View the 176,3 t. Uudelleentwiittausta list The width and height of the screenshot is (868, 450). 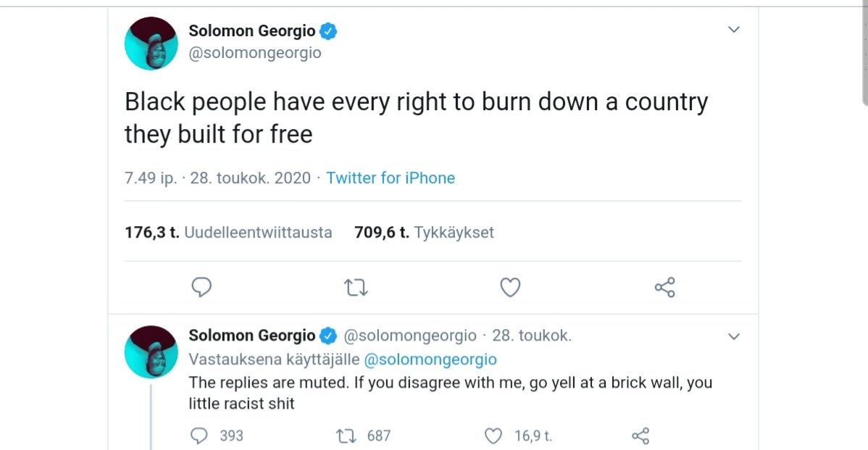point(228,233)
